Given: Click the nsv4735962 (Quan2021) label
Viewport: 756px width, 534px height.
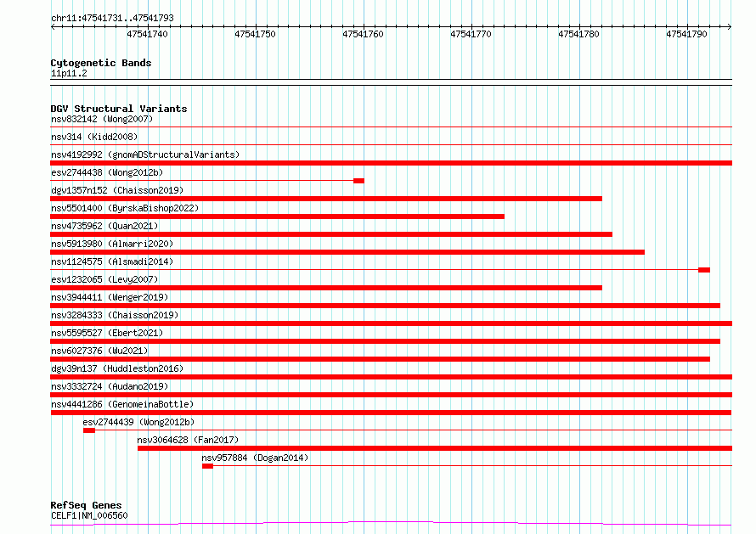Looking at the screenshot, I should (104, 226).
